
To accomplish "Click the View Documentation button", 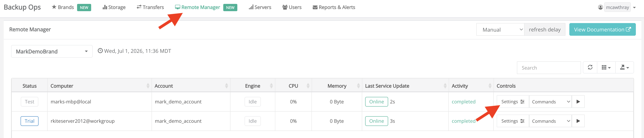I will (x=602, y=30).
